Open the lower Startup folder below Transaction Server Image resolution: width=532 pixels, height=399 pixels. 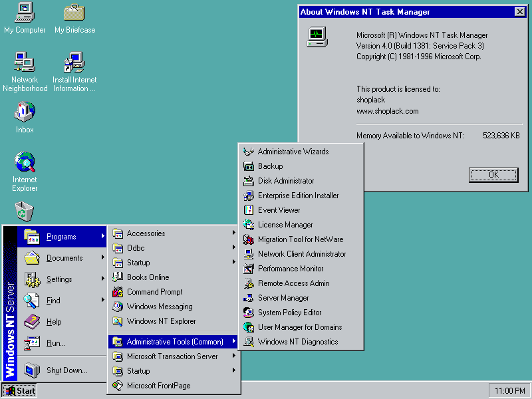tap(173, 371)
